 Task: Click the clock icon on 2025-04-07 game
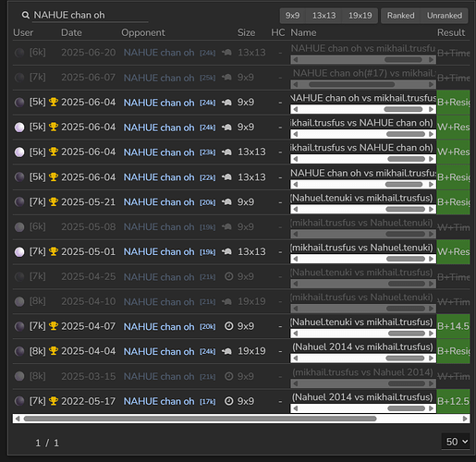point(228,326)
